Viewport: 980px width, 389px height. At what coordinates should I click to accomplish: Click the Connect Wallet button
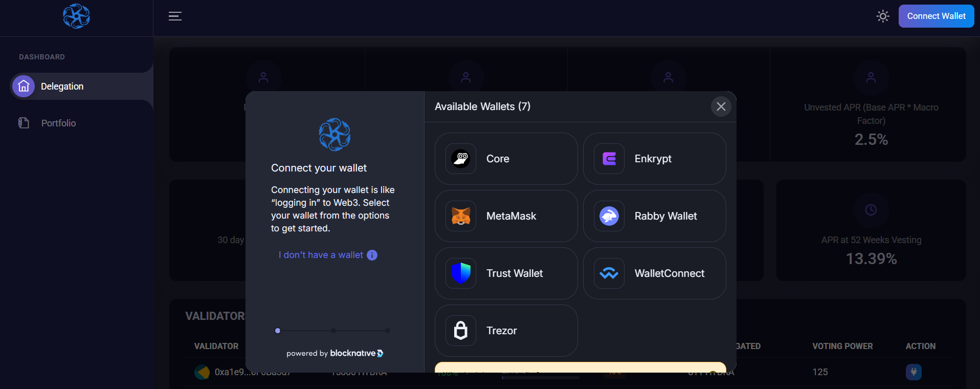[936, 16]
